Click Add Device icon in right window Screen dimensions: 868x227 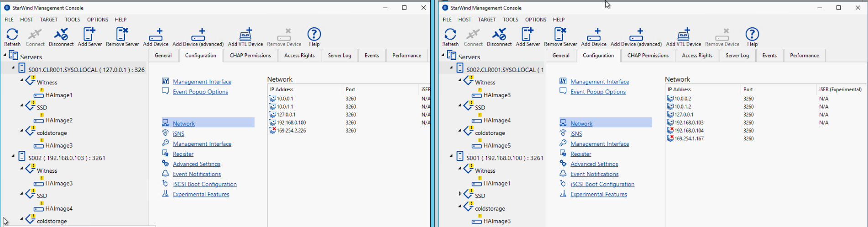594,37
